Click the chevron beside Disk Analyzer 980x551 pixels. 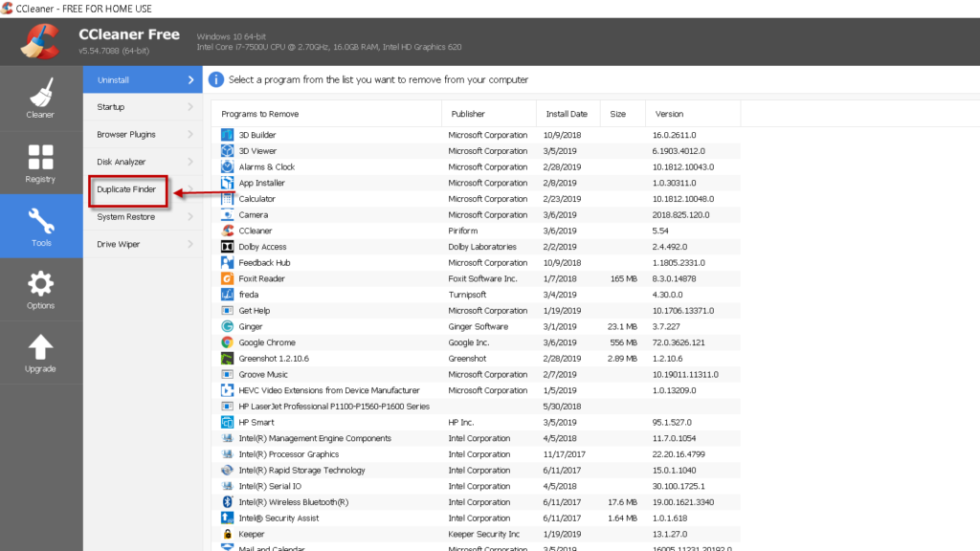(190, 162)
